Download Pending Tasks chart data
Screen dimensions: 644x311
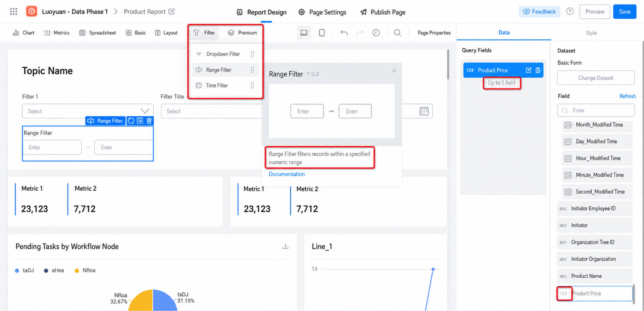point(285,246)
